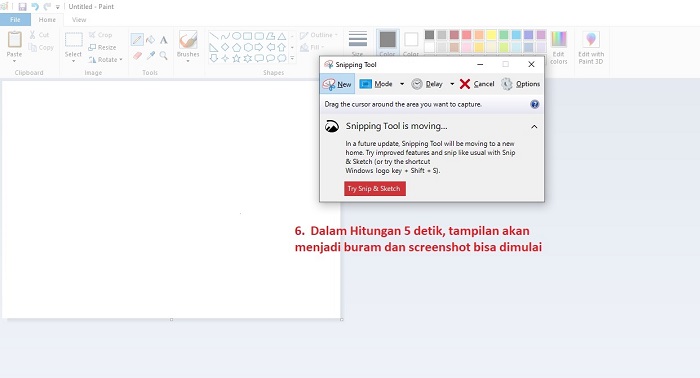Select the Pencil tool in Paint
700x378 pixels.
coord(137,40)
